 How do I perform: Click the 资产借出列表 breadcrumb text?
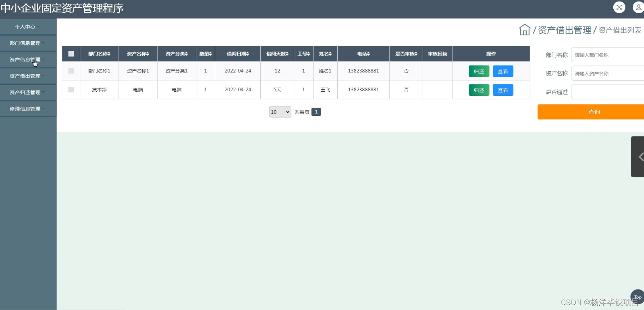click(x=620, y=30)
